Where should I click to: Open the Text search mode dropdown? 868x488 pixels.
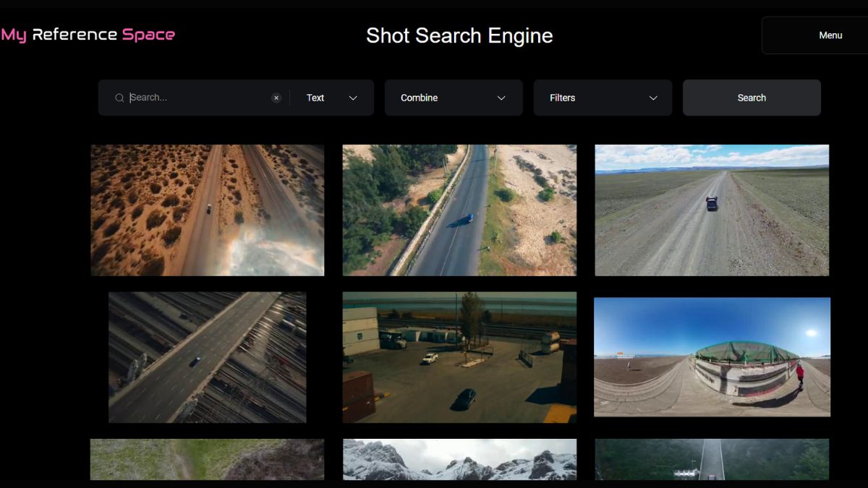[x=331, y=98]
